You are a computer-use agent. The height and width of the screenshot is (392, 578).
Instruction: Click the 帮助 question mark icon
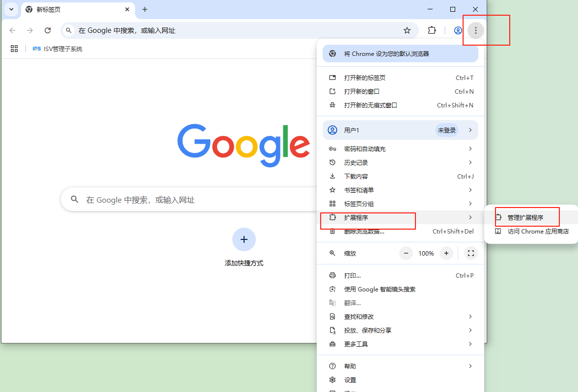(x=332, y=366)
